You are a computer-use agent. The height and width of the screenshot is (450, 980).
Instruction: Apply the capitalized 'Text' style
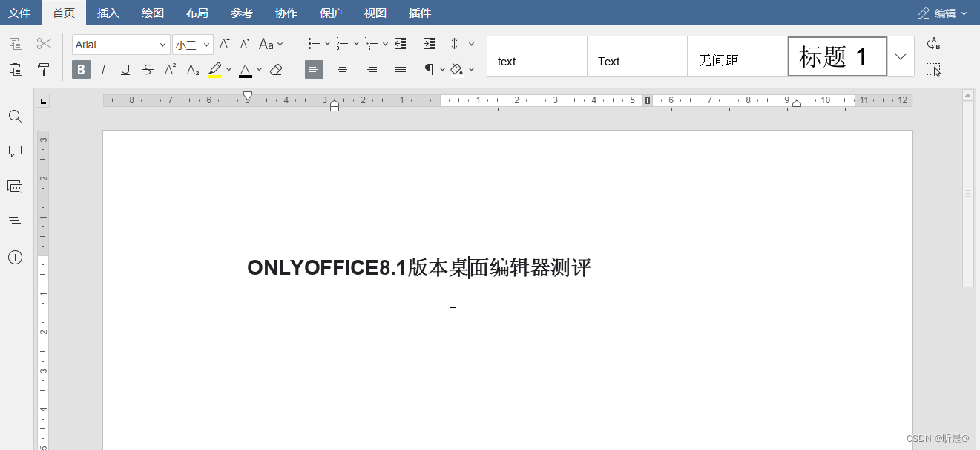[x=637, y=56]
